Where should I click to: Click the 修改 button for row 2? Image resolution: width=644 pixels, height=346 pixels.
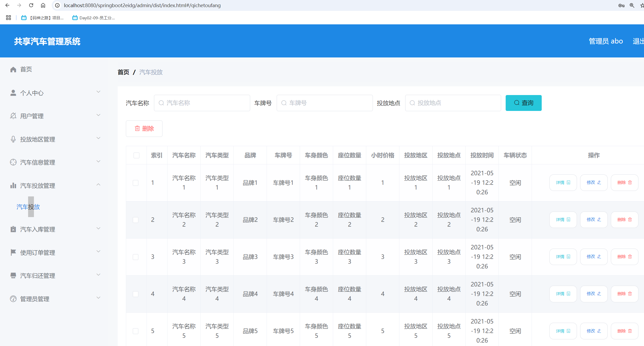pos(594,220)
